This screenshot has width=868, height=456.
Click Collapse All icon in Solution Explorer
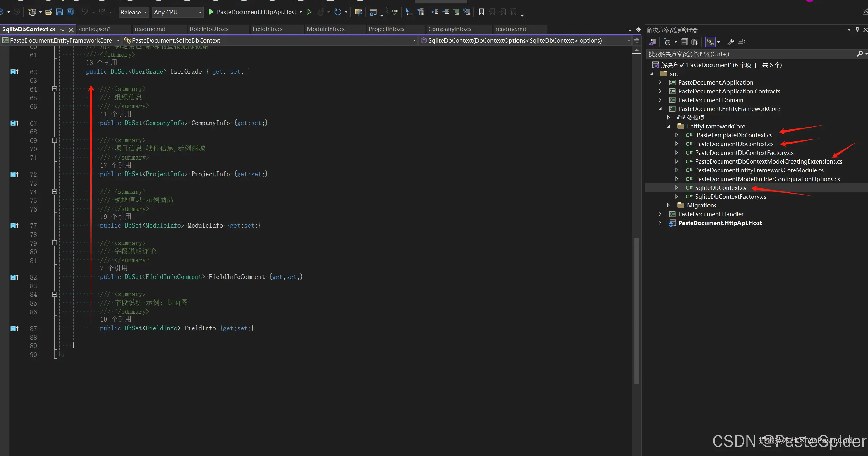click(x=684, y=42)
